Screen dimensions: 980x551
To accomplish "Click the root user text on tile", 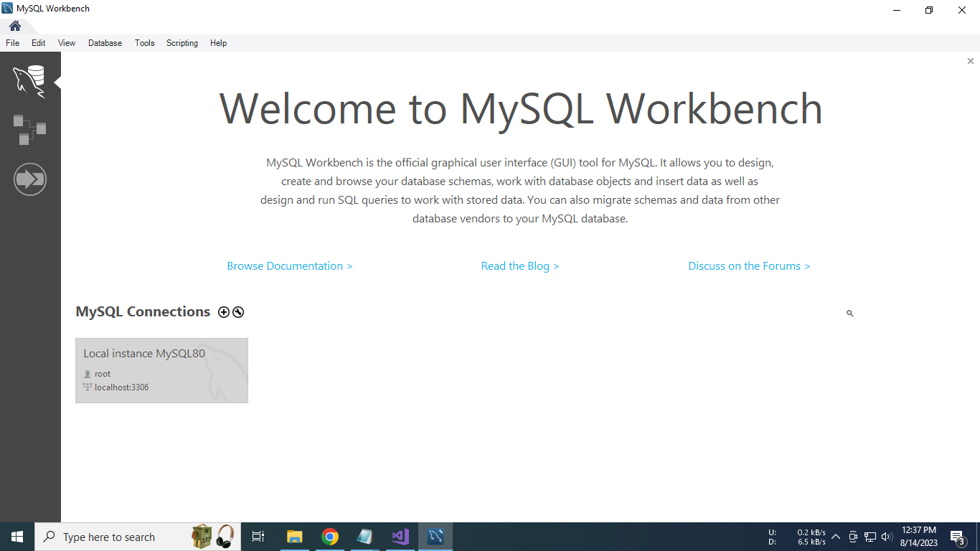I will (103, 374).
